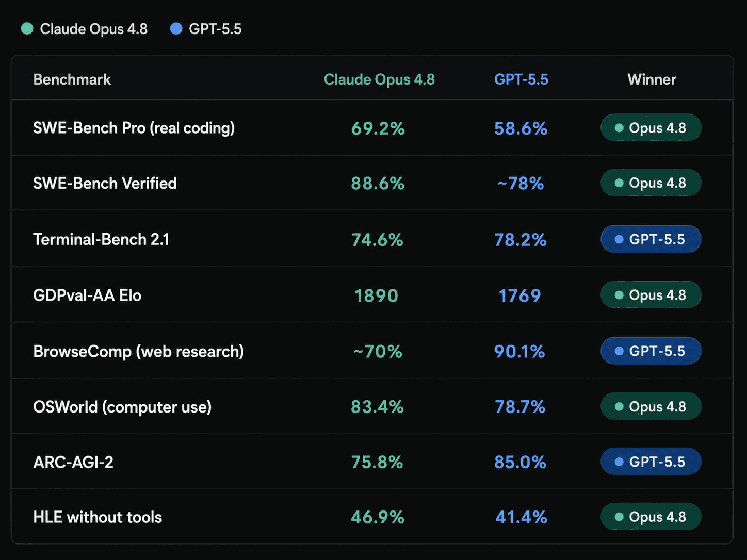Screen dimensions: 747x560
Task: Click the GPT-5.5 winner badge for ARC-AGI-2
Action: click(x=651, y=462)
